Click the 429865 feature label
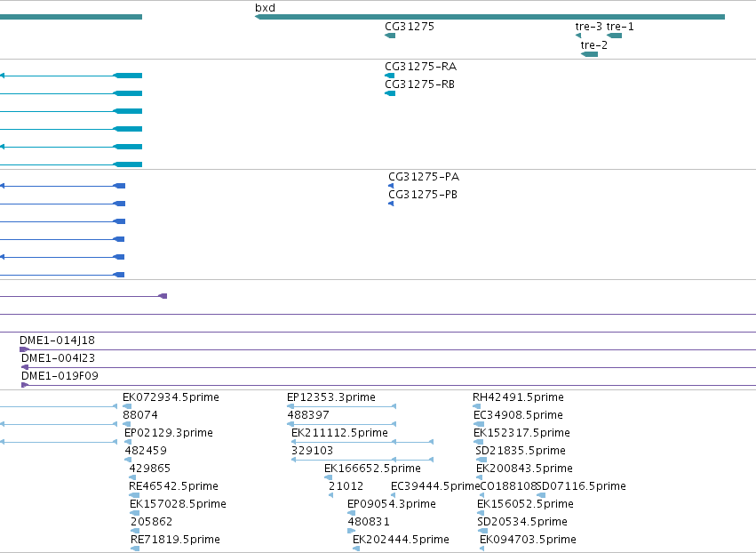Screen dimensions: 756x553 [x=150, y=469]
